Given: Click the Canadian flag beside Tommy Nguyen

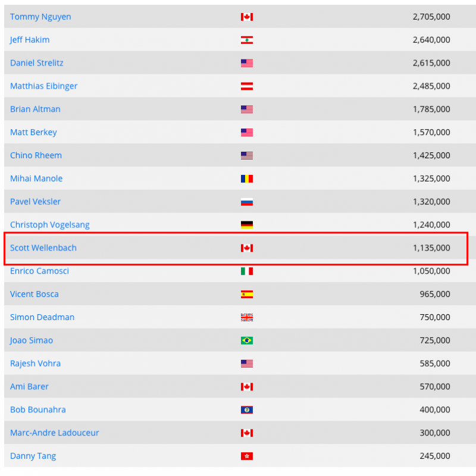Looking at the screenshot, I should point(247,17).
